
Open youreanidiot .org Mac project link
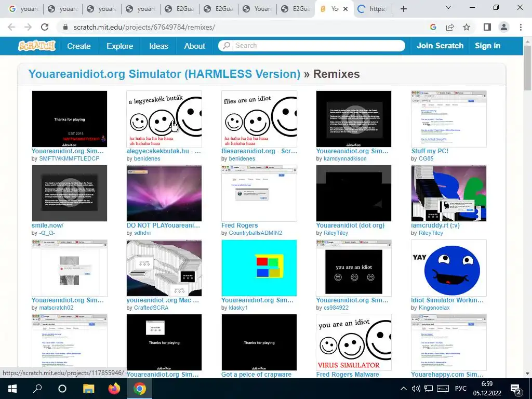pyautogui.click(x=163, y=300)
